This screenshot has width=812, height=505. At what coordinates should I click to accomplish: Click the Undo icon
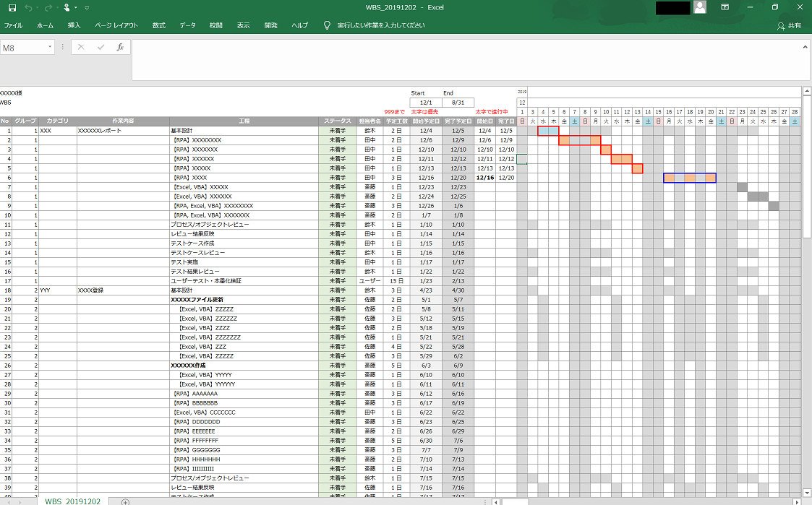click(27, 7)
